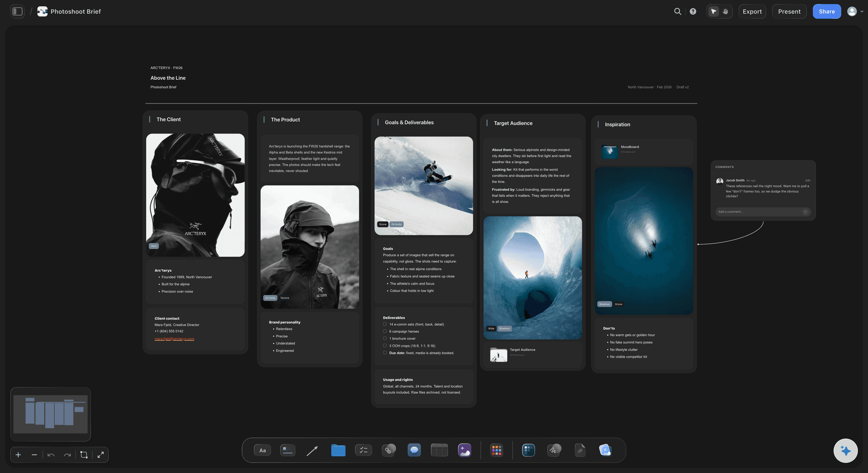The width and height of the screenshot is (868, 473).
Task: Select the Above the Line title
Action: click(168, 78)
